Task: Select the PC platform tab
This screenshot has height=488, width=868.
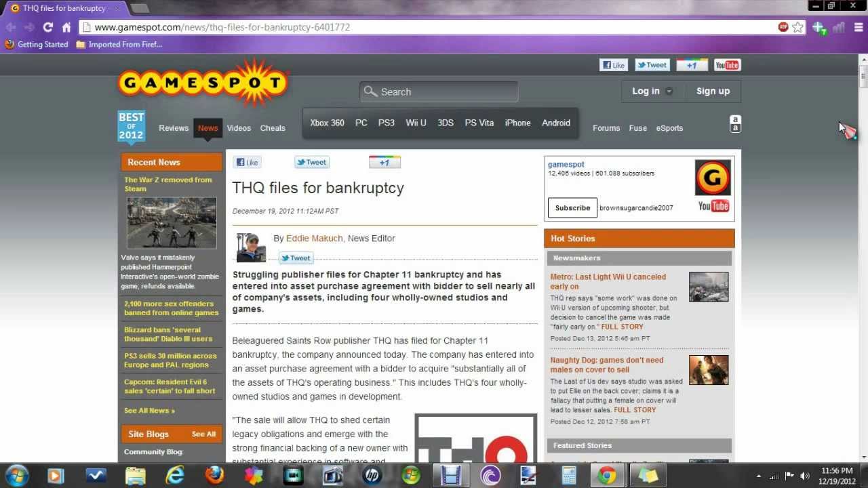Action: (361, 123)
